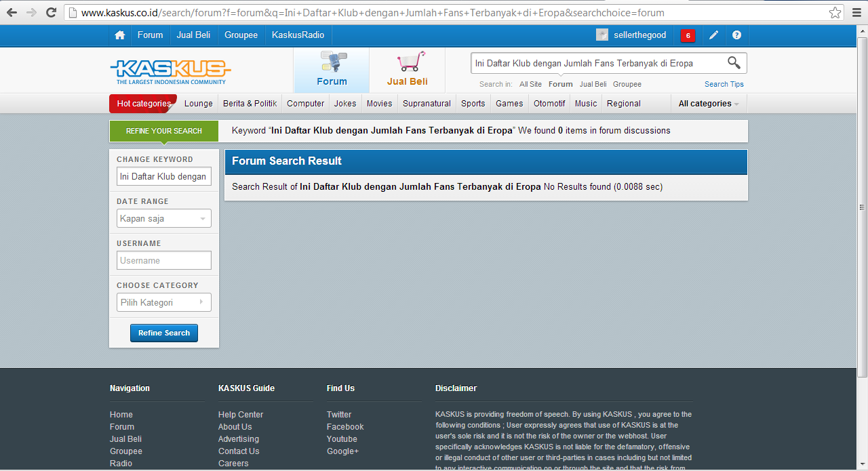This screenshot has height=471, width=868.
Task: Open the Jokes category
Action: tap(345, 104)
